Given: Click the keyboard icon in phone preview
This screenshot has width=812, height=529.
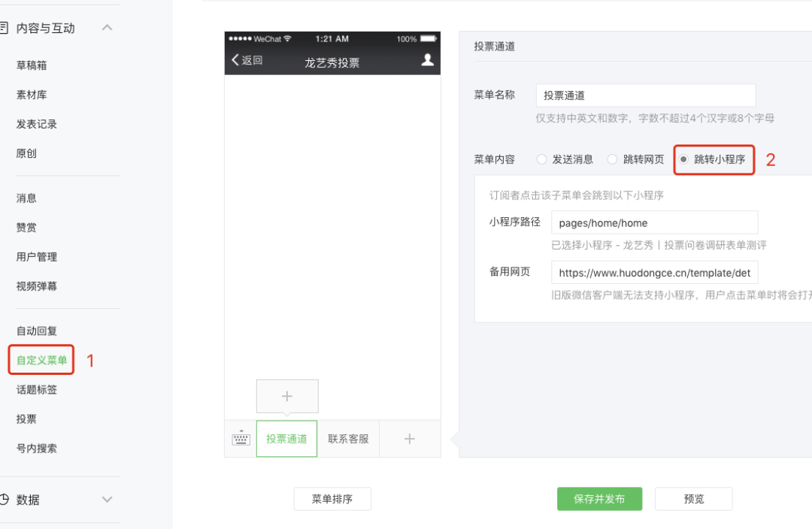Looking at the screenshot, I should [241, 438].
